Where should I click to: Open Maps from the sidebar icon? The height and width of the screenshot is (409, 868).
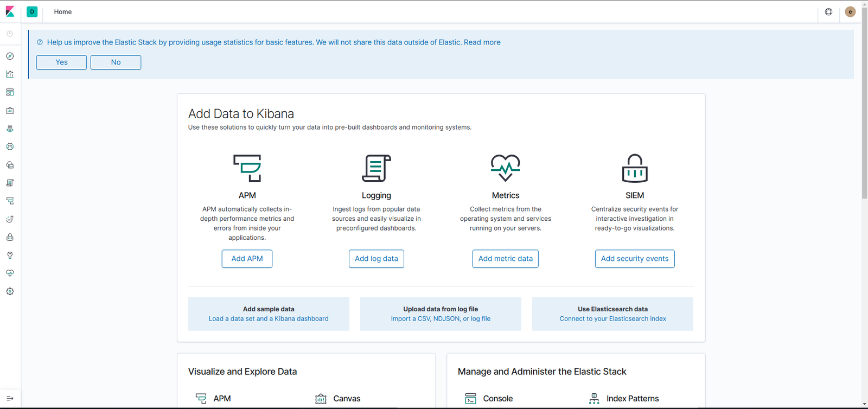pos(10,129)
